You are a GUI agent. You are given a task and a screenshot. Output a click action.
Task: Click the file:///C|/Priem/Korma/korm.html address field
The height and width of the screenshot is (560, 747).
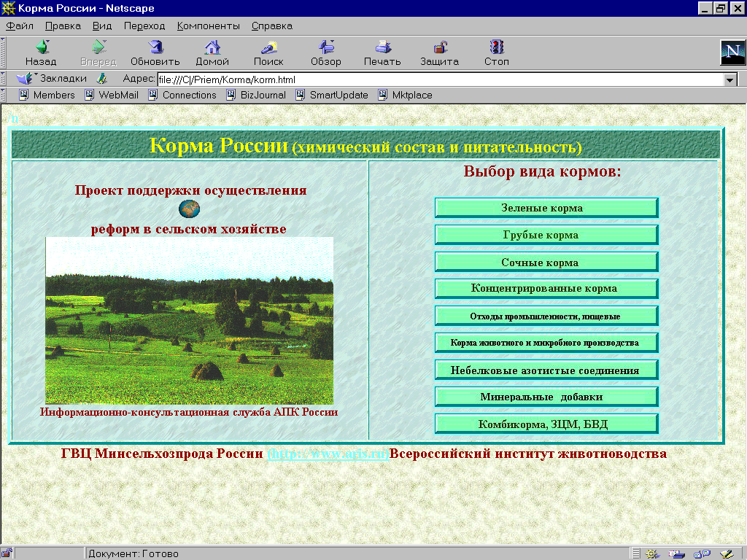pos(440,79)
